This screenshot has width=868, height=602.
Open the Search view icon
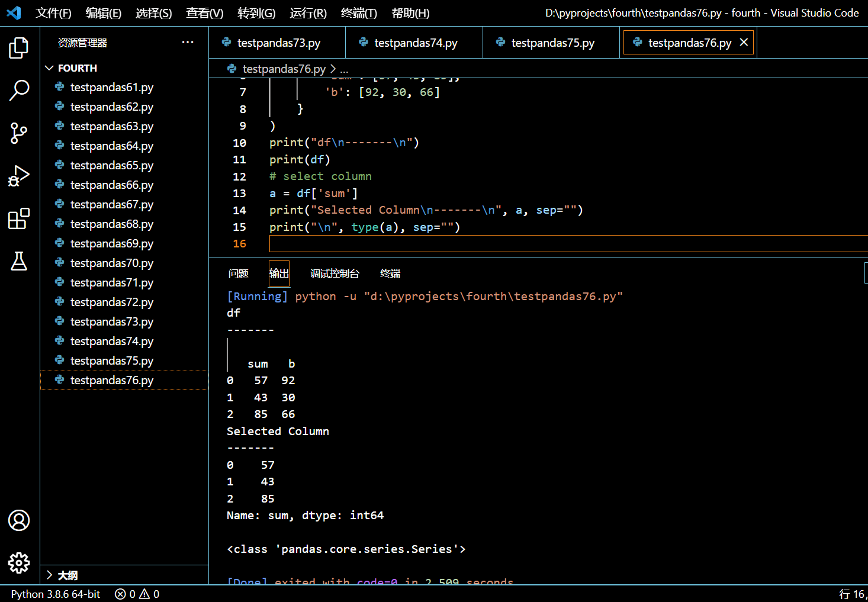point(19,91)
